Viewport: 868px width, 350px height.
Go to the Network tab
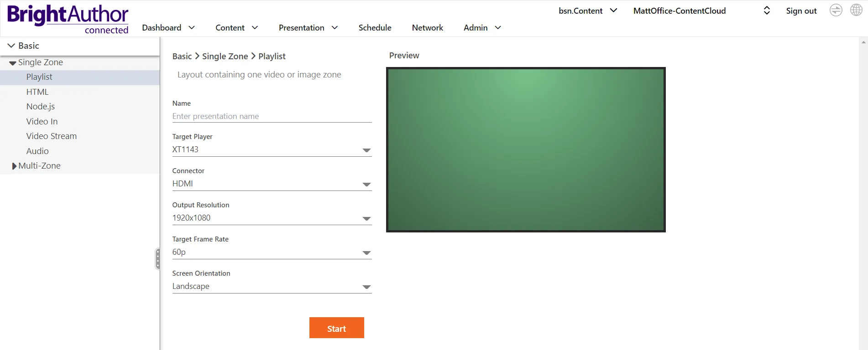(x=427, y=28)
